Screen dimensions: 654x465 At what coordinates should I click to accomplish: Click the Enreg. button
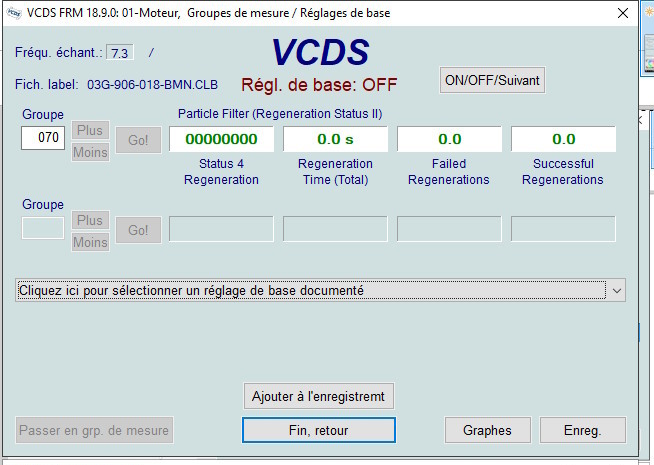click(x=583, y=430)
